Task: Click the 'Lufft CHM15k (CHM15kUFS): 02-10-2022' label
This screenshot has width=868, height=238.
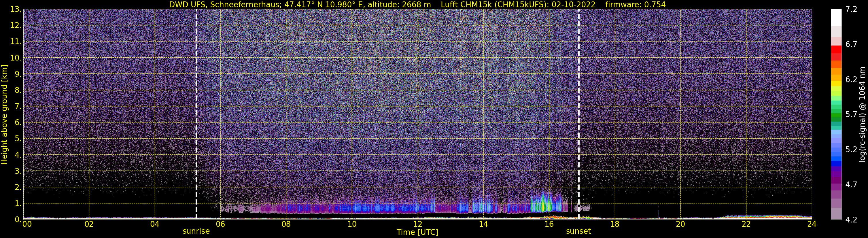Action: click(x=518, y=4)
